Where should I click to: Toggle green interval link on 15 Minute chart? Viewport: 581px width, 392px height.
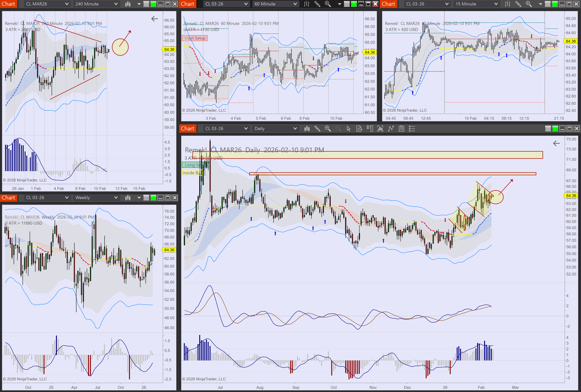click(x=555, y=4)
